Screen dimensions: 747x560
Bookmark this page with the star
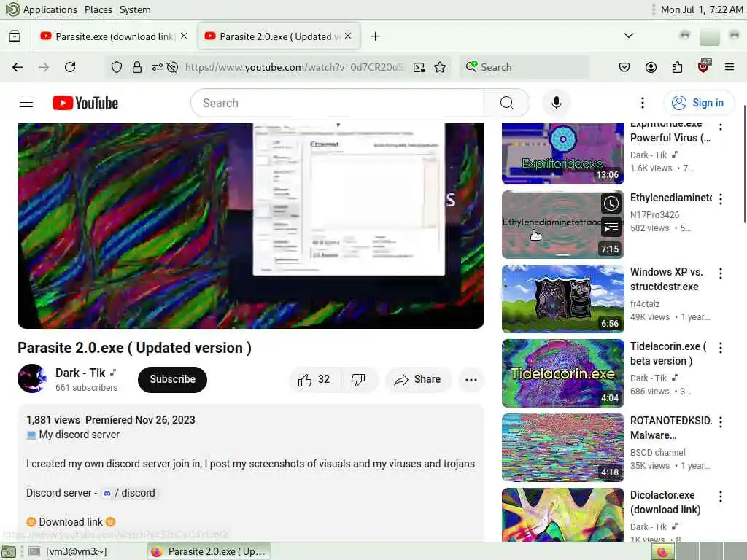(440, 67)
